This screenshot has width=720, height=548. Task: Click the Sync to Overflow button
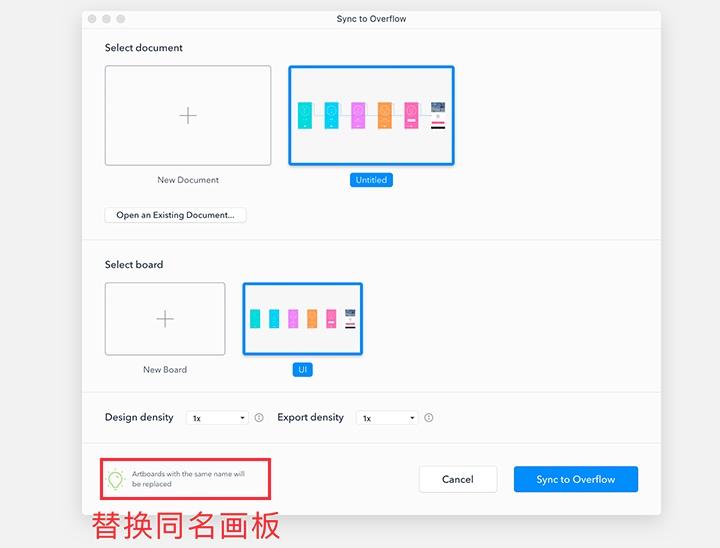pyautogui.click(x=576, y=479)
